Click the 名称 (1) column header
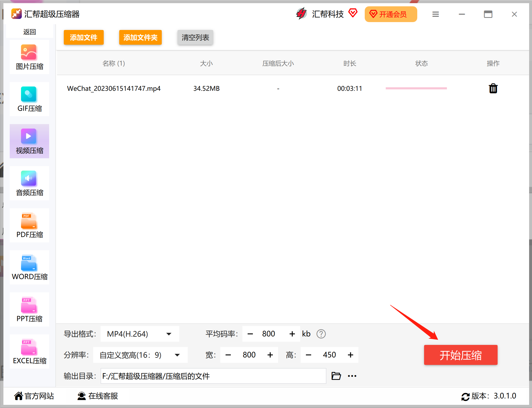The image size is (532, 408). pyautogui.click(x=114, y=63)
